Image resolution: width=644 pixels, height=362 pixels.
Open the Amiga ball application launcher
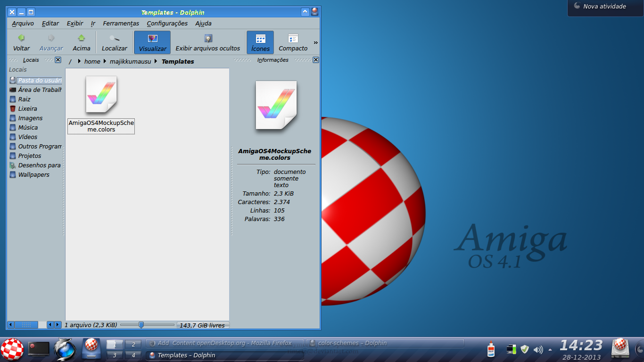point(13,350)
